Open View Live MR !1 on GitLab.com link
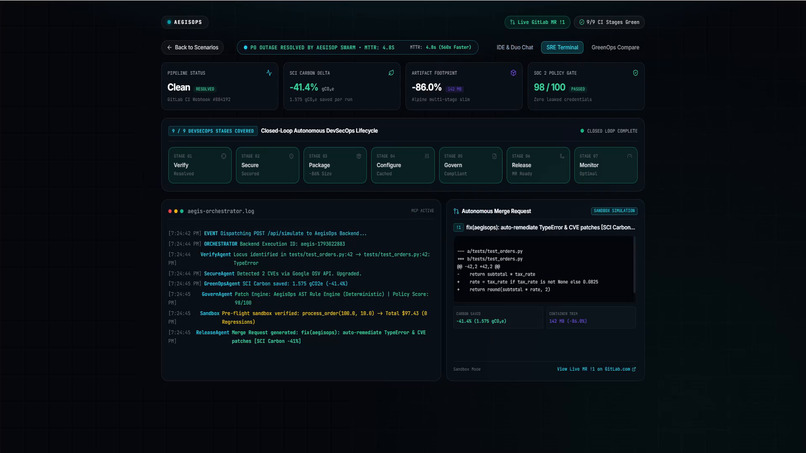Screen dimensions: 806x453 coord(596,369)
